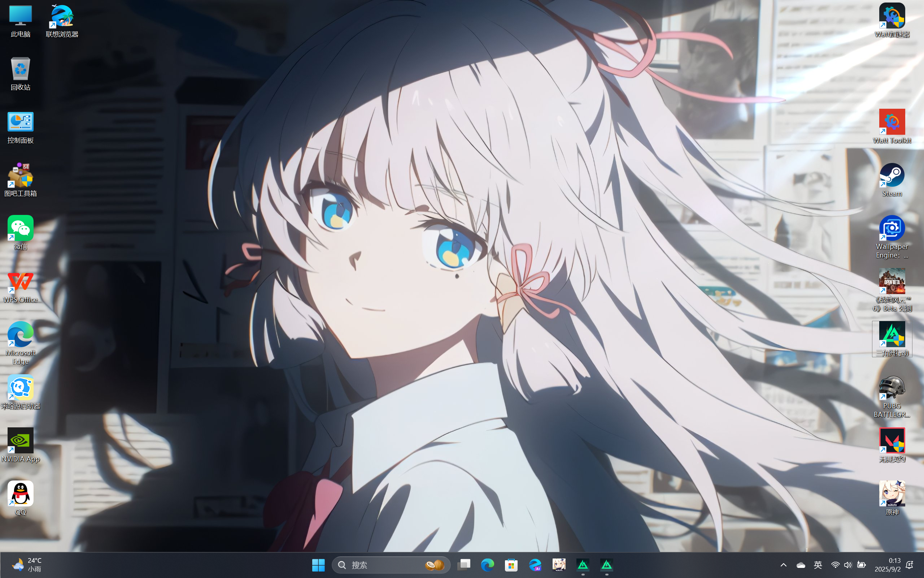Select the Steam desktop shortcut
Image resolution: width=924 pixels, height=578 pixels.
pos(892,180)
